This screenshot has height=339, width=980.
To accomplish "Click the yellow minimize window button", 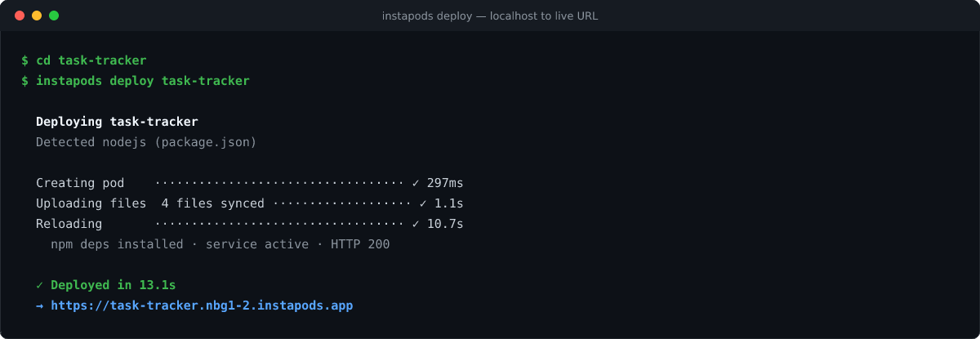I will point(37,16).
